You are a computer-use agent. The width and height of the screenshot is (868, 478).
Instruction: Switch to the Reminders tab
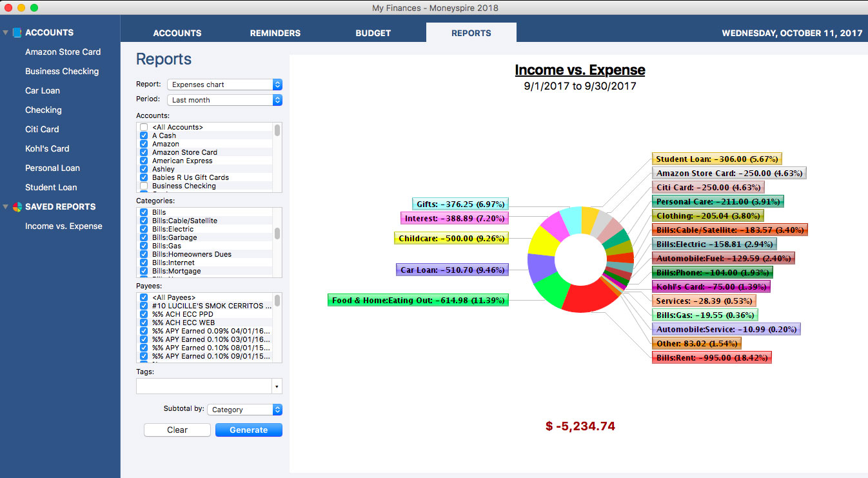tap(275, 33)
